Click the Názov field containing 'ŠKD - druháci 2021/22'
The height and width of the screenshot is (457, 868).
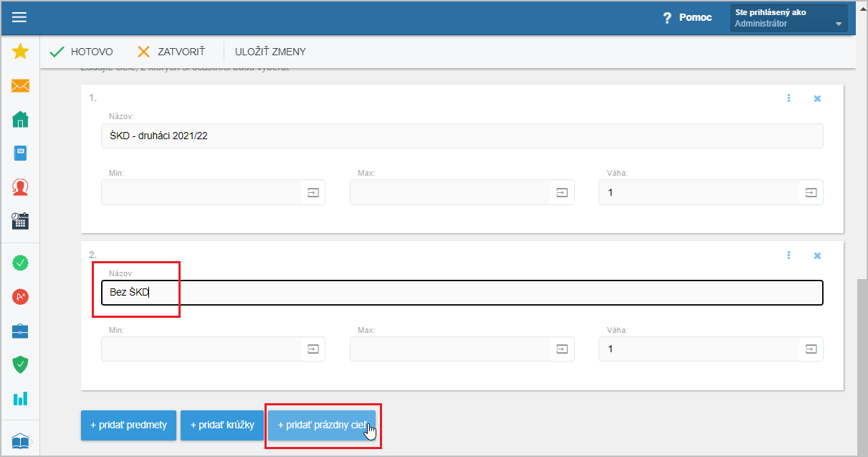pyautogui.click(x=462, y=136)
